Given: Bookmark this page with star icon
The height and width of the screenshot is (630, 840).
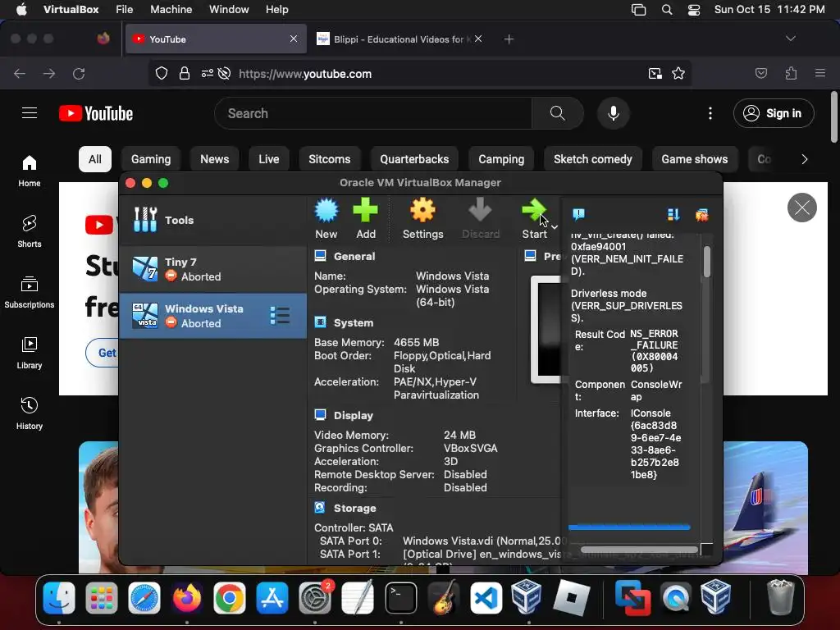Looking at the screenshot, I should click(678, 73).
